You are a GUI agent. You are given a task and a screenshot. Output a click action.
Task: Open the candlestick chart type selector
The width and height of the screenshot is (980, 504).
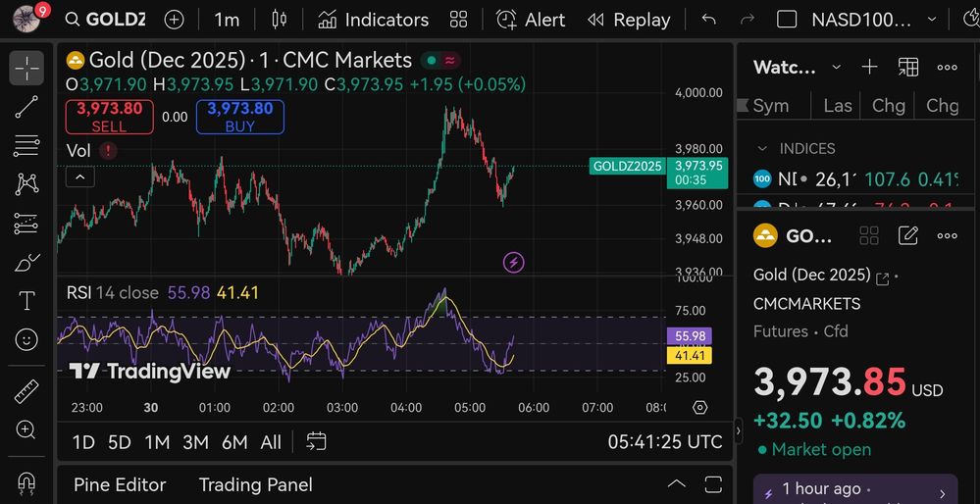point(280,20)
